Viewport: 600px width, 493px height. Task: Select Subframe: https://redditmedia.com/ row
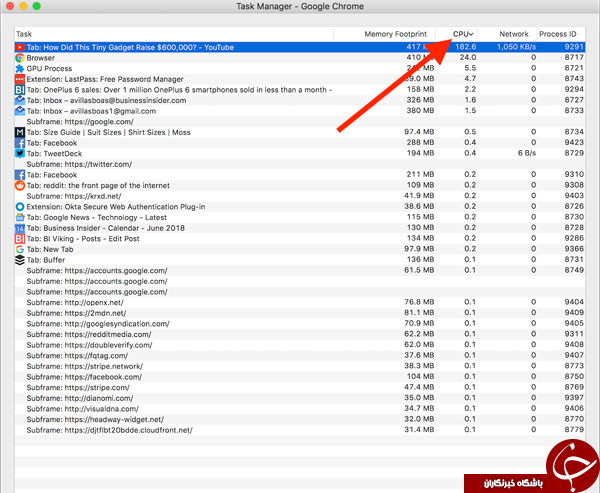click(300, 334)
